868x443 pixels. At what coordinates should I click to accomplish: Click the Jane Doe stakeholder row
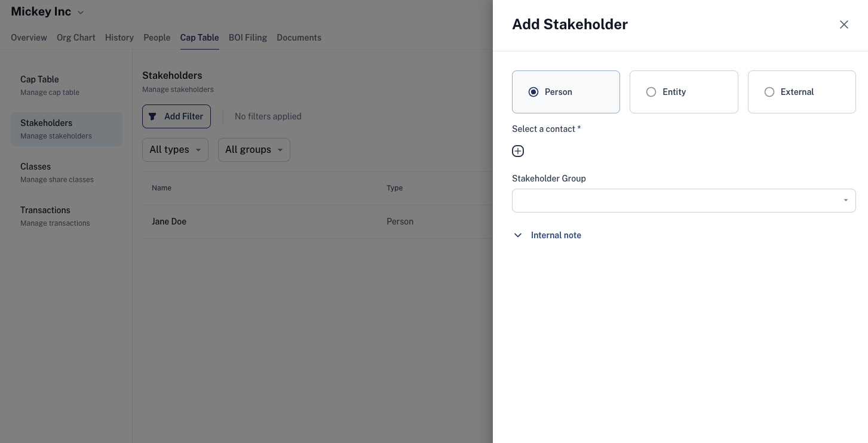point(317,221)
